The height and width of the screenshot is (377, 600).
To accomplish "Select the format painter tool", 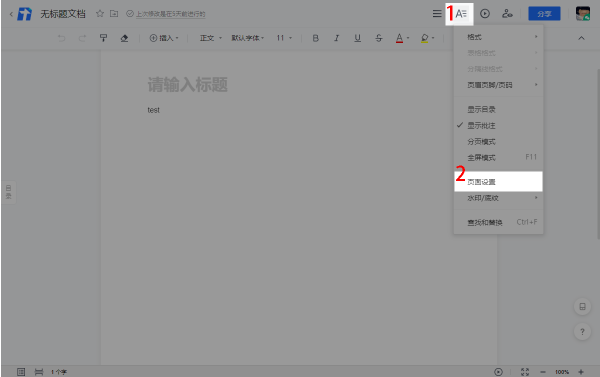I will pyautogui.click(x=103, y=38).
